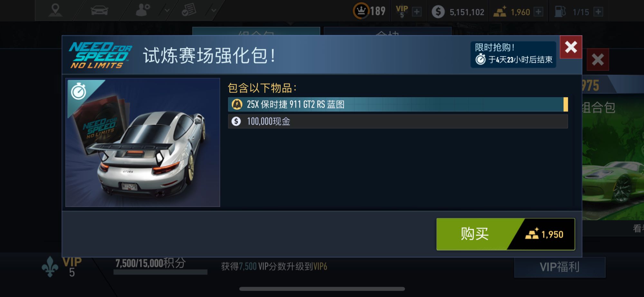Click the plus next to VIP 5
644x297 pixels.
coord(417,12)
